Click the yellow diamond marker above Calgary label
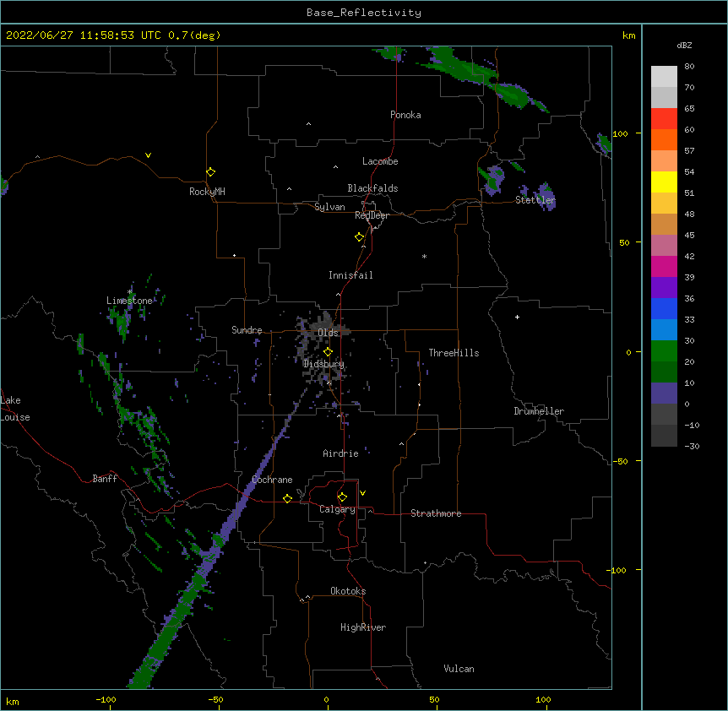Viewport: 728px width, 711px height. (x=342, y=497)
